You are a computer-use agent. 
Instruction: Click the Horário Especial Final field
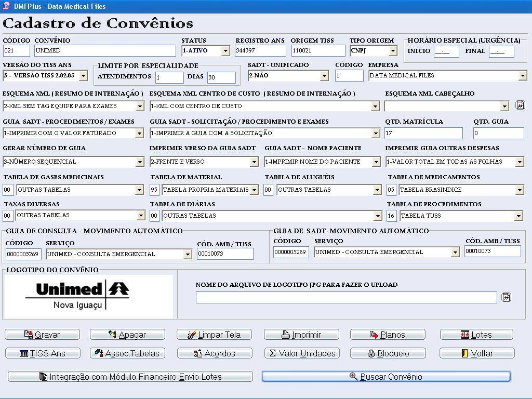coord(501,51)
